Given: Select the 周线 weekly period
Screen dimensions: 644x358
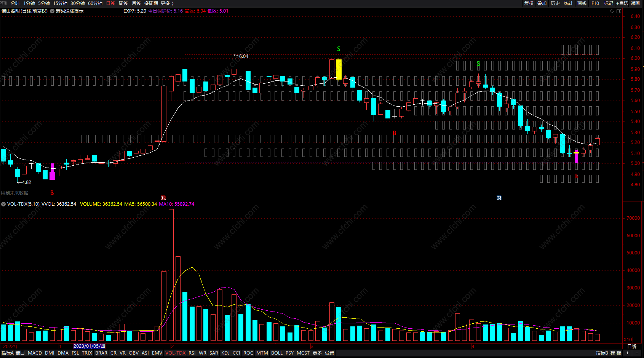Looking at the screenshot, I should 123,3.
